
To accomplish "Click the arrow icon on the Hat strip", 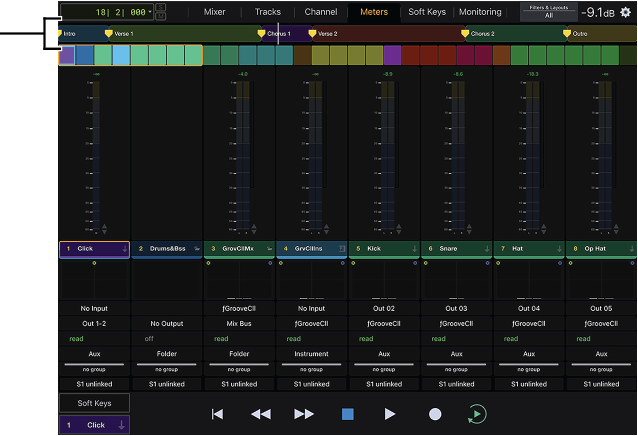I will (x=559, y=249).
